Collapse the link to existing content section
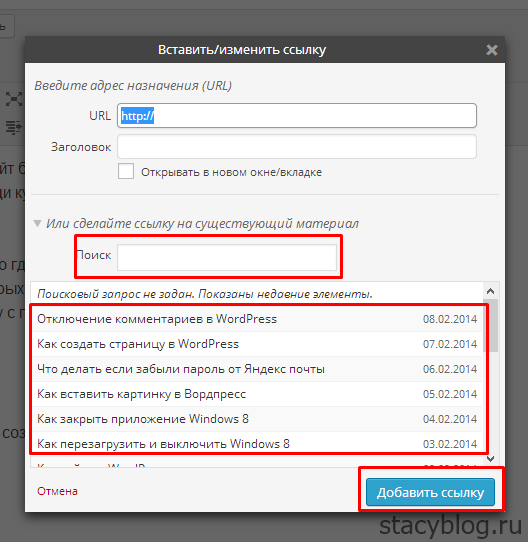Screen dimensions: 528x542 tap(37, 223)
